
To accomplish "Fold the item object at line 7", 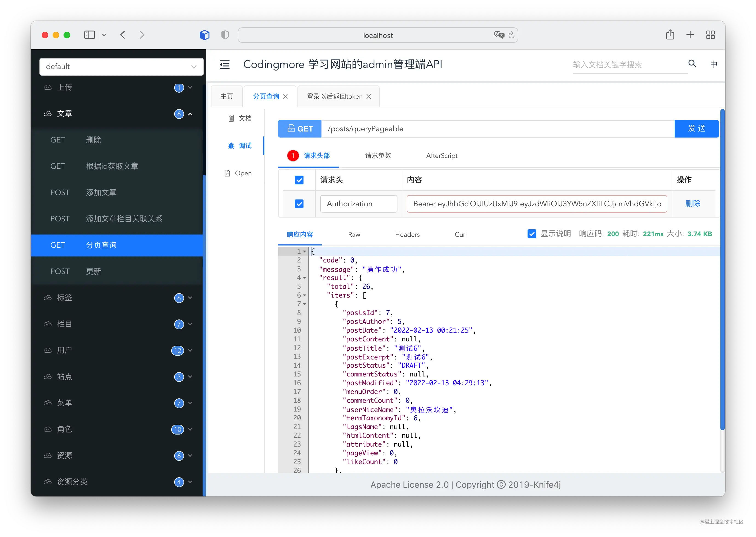I will tap(304, 304).
